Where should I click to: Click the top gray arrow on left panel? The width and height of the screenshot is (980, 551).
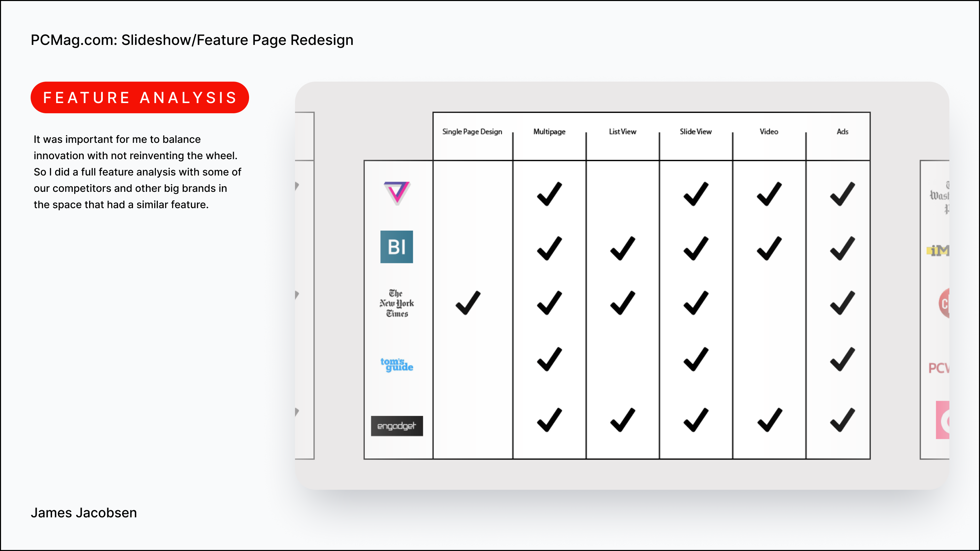pyautogui.click(x=297, y=186)
